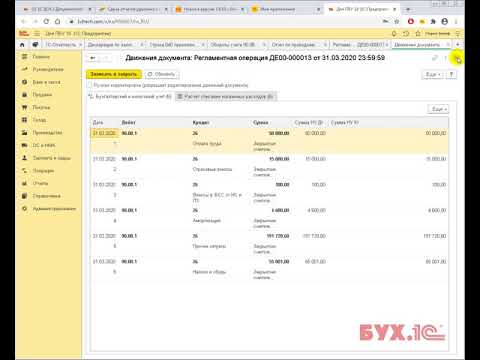Open the link icon near document title

coord(434,58)
